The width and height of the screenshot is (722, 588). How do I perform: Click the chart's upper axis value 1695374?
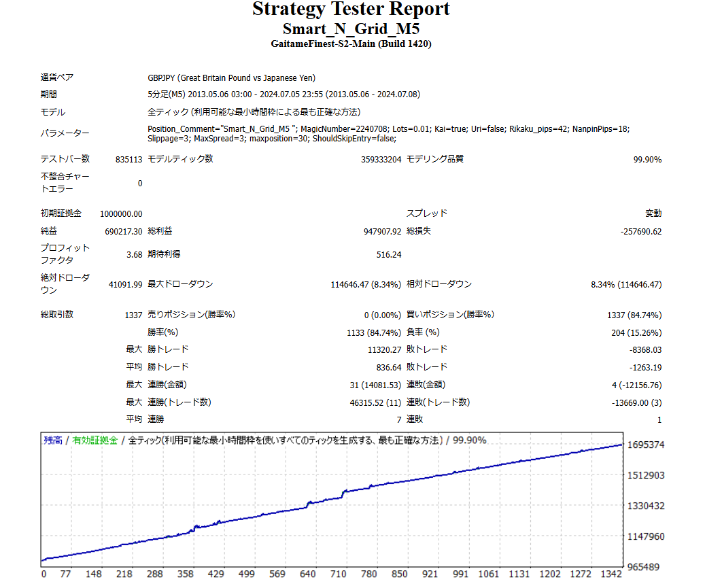(x=646, y=445)
